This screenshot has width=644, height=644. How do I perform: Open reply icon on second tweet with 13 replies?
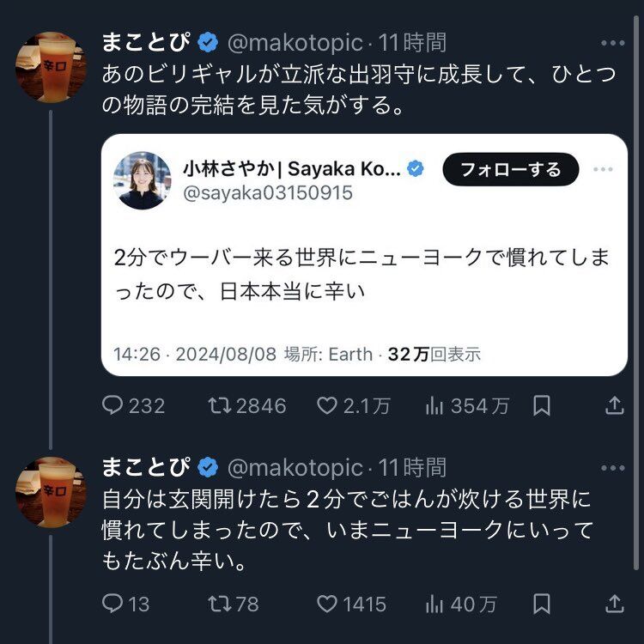point(113,604)
